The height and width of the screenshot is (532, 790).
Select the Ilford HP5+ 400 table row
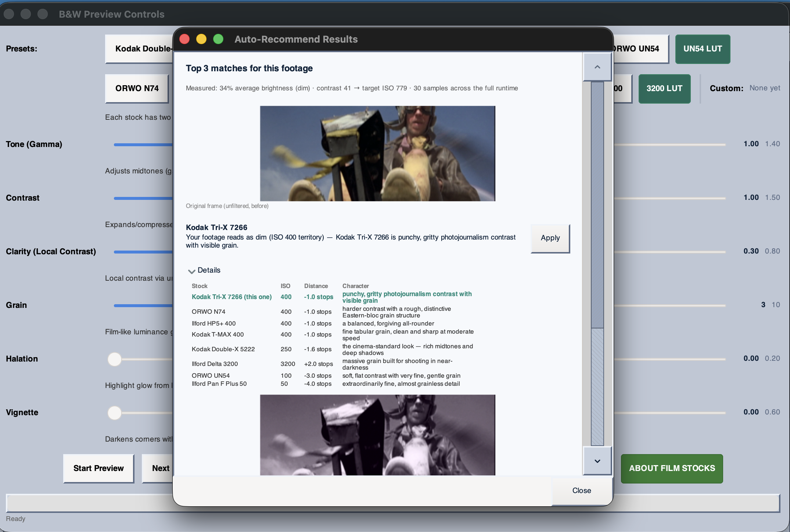click(333, 323)
